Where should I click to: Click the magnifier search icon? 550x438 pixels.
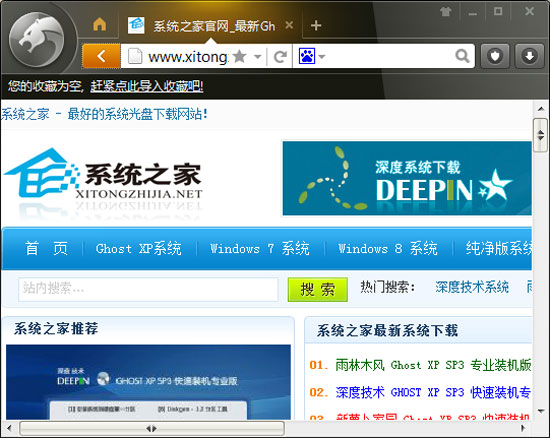pos(462,56)
